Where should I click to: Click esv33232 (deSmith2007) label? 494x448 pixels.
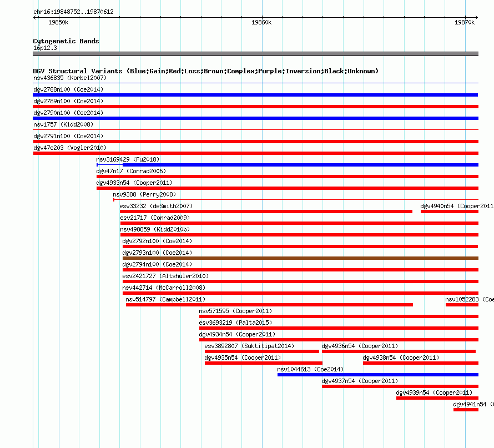156,206
